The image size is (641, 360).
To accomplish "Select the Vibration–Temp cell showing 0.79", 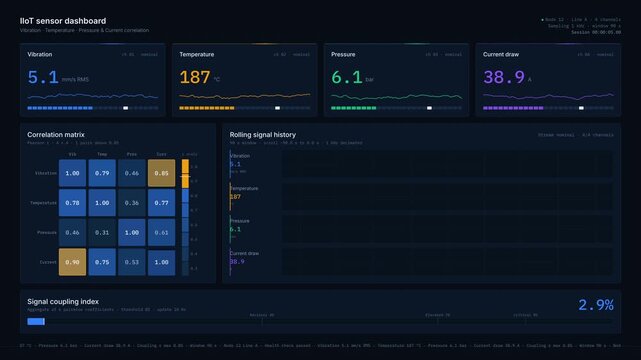I will [x=102, y=173].
